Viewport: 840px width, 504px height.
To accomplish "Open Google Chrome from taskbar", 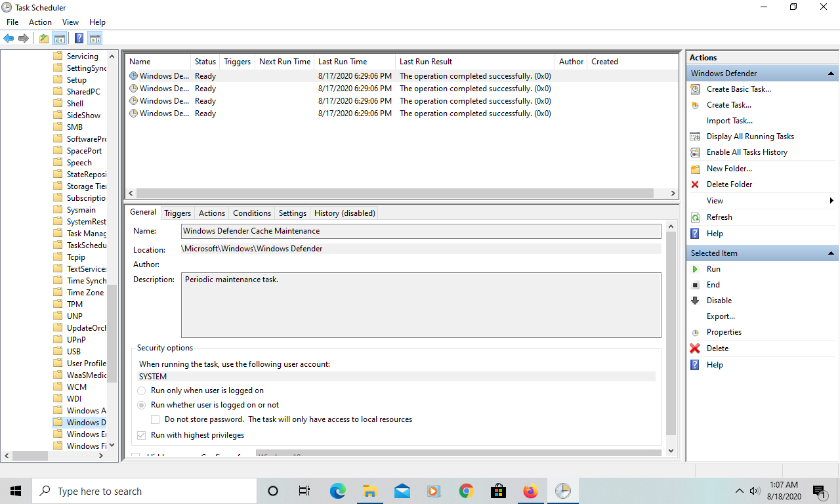I will (466, 491).
